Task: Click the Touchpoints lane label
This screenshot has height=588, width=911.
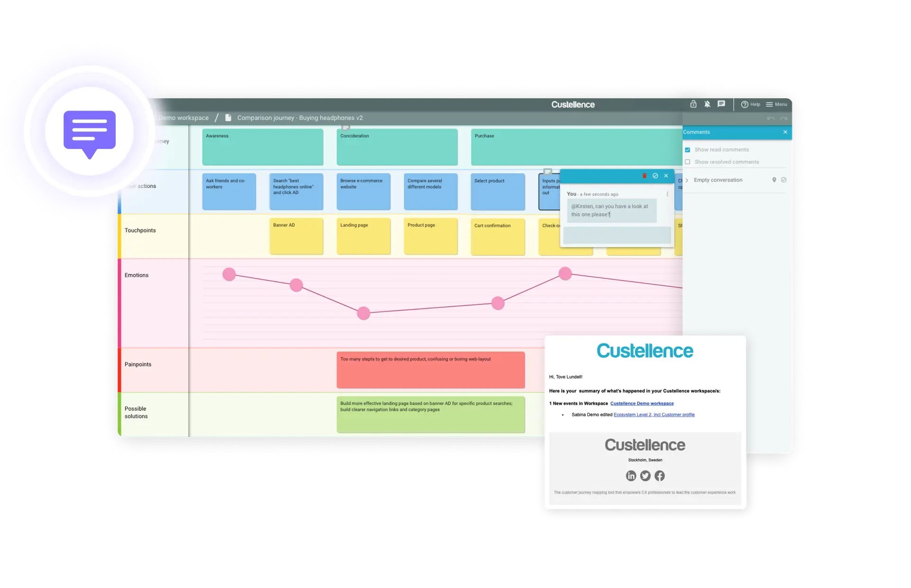Action: (x=140, y=230)
